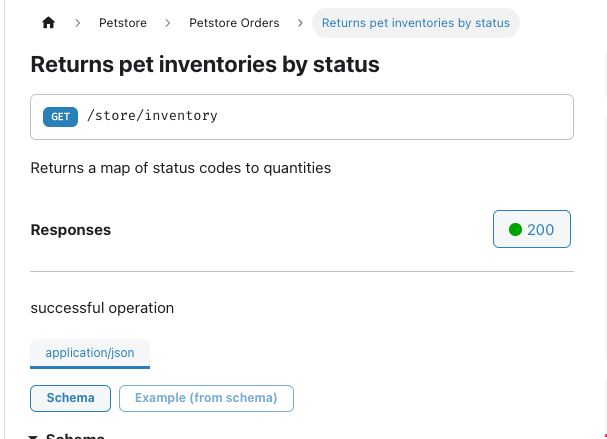Viewport: 607px width, 439px height.
Task: Select the 200 response code button
Action: [531, 230]
